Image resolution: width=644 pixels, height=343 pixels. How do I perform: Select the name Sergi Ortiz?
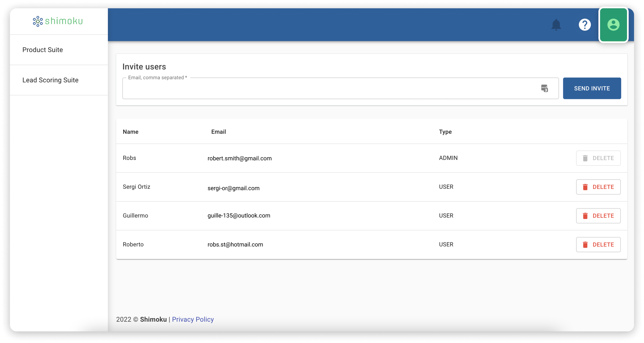coord(137,187)
